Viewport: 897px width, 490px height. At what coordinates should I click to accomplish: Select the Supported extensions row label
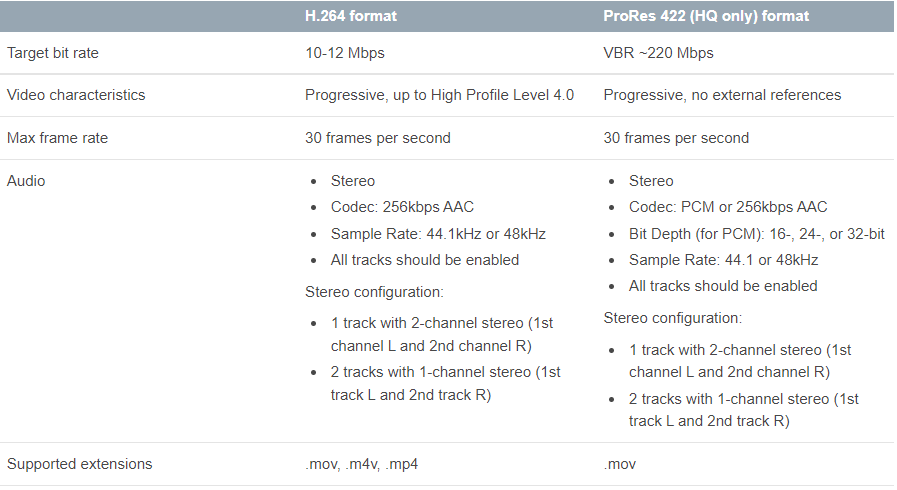80,464
